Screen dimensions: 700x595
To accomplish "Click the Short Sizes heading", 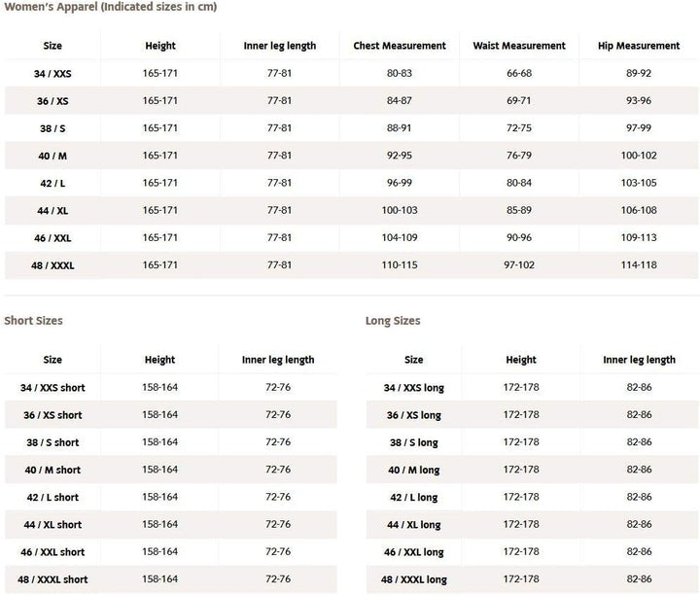I will (33, 321).
